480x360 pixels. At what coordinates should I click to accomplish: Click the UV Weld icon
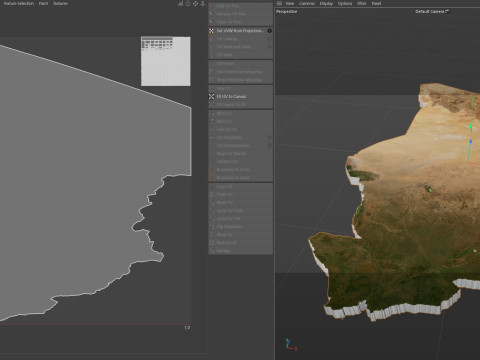[x=211, y=55]
